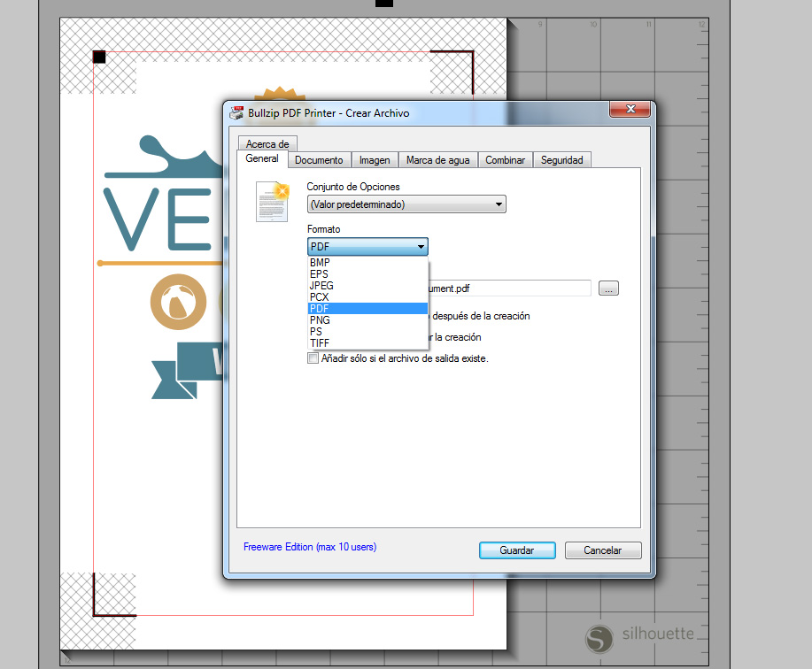Viewport: 812px width, 669px height.
Task: Close the Bullzip PDF Printer dialog
Action: point(630,109)
